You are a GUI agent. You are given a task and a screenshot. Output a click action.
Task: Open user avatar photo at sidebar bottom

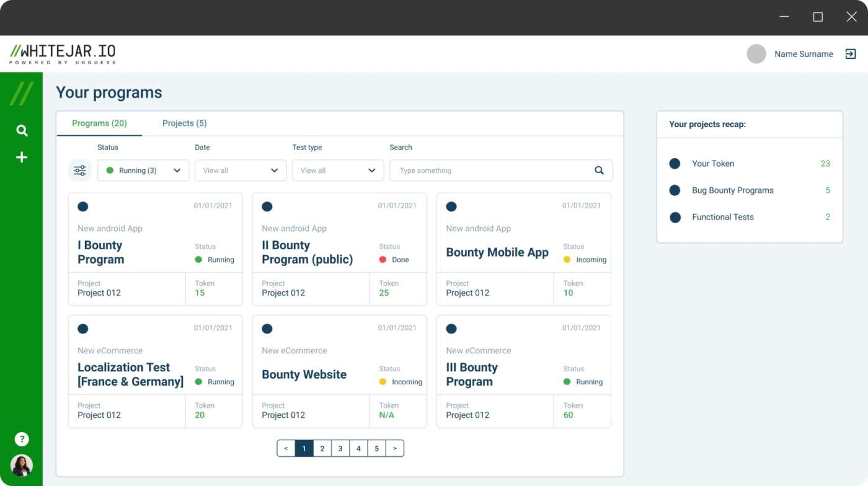click(22, 465)
